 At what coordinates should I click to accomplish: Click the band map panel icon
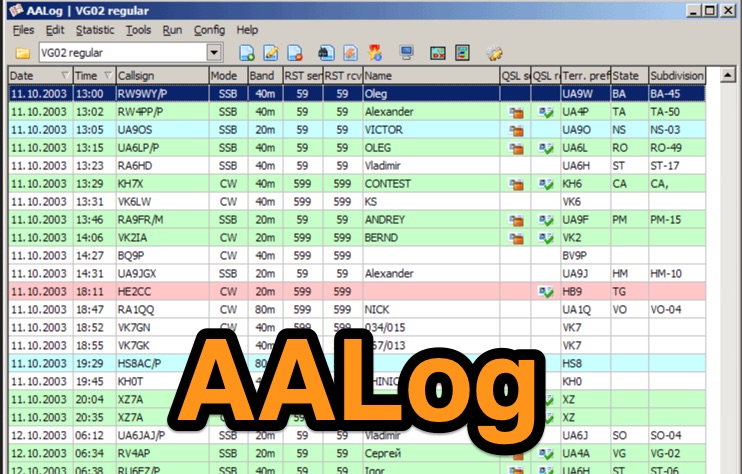click(462, 53)
